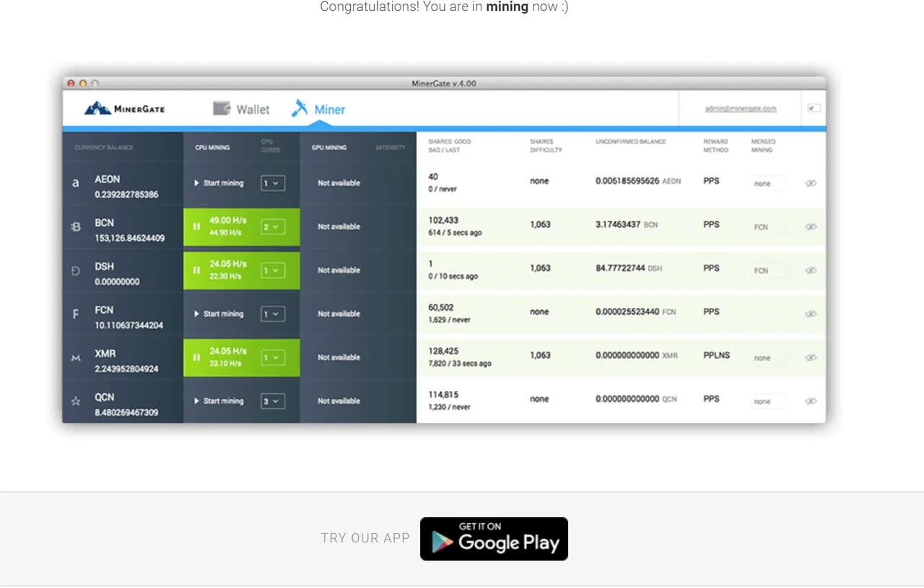Open the admin@minergate.com account link
The width and height of the screenshot is (924, 588).
pyautogui.click(x=741, y=109)
